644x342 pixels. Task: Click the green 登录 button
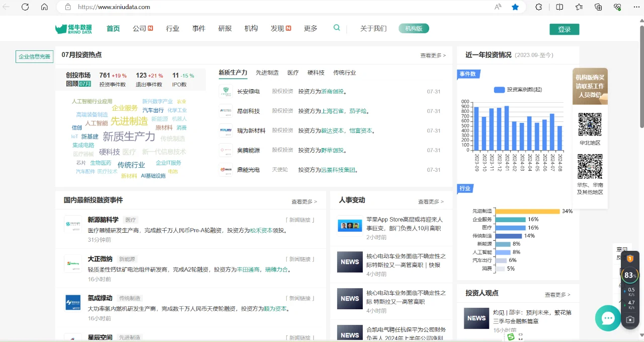[565, 29]
